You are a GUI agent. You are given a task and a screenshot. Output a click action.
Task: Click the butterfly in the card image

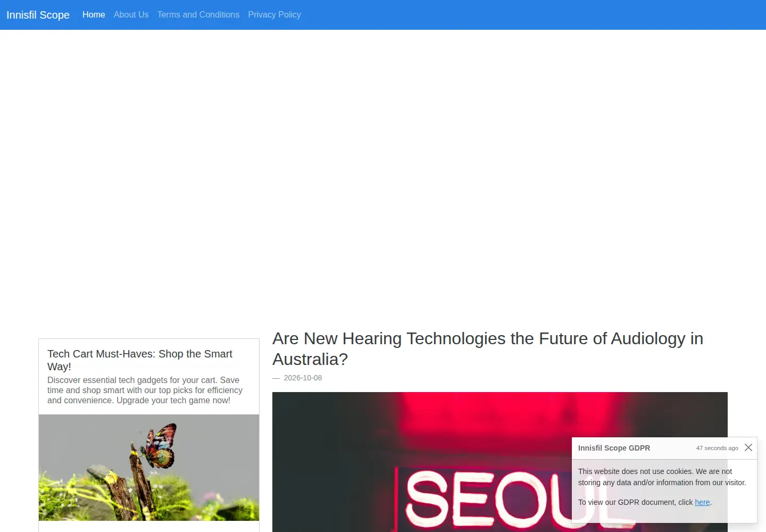point(159,446)
